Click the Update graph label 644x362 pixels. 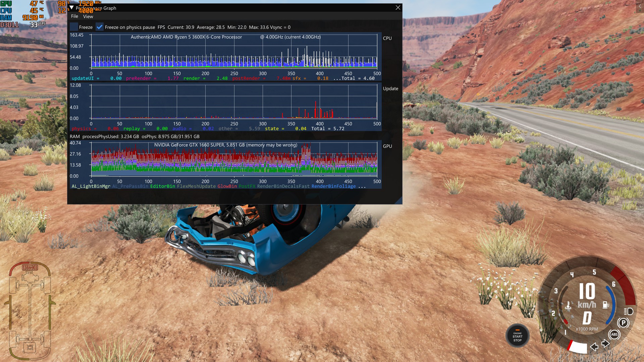click(x=390, y=88)
